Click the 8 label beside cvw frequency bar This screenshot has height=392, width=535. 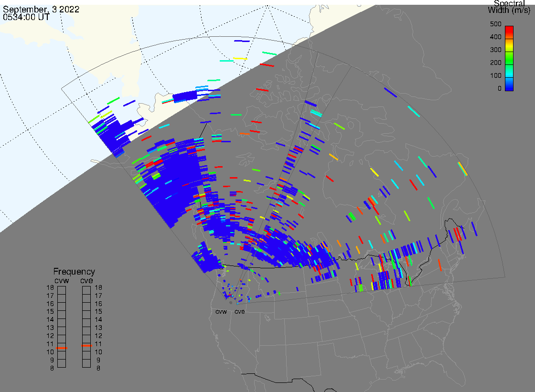point(52,369)
